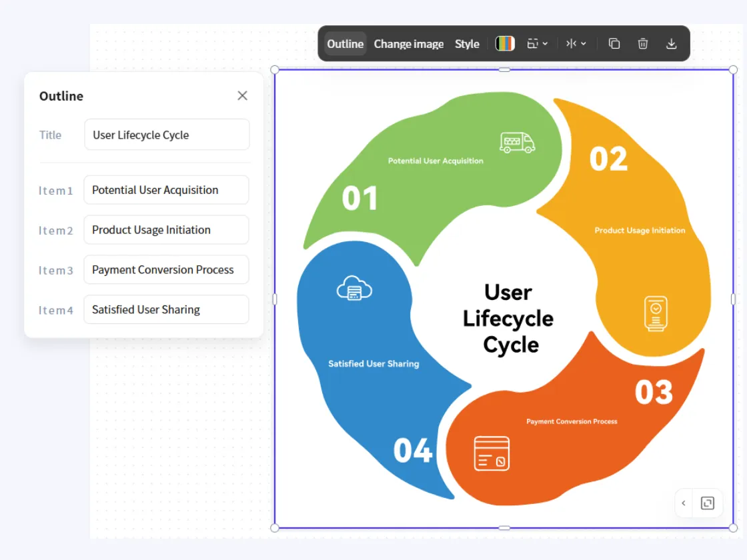Click the duplicate (copy) icon in toolbar

point(614,44)
